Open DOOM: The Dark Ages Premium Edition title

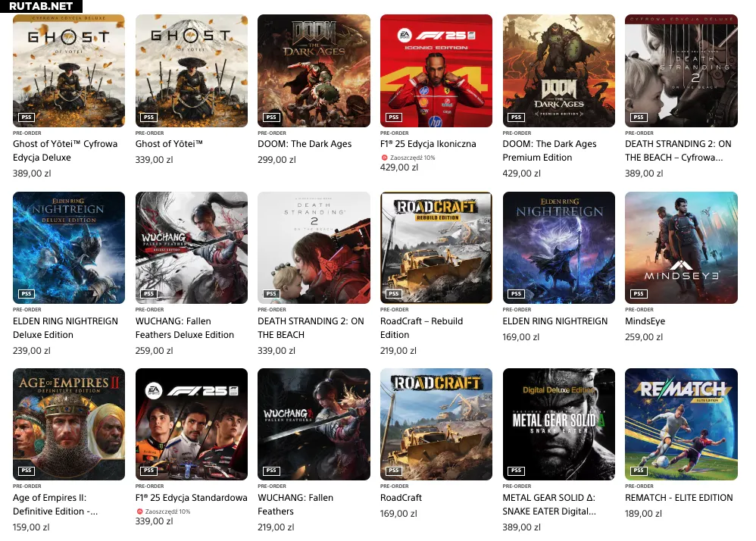click(x=550, y=151)
